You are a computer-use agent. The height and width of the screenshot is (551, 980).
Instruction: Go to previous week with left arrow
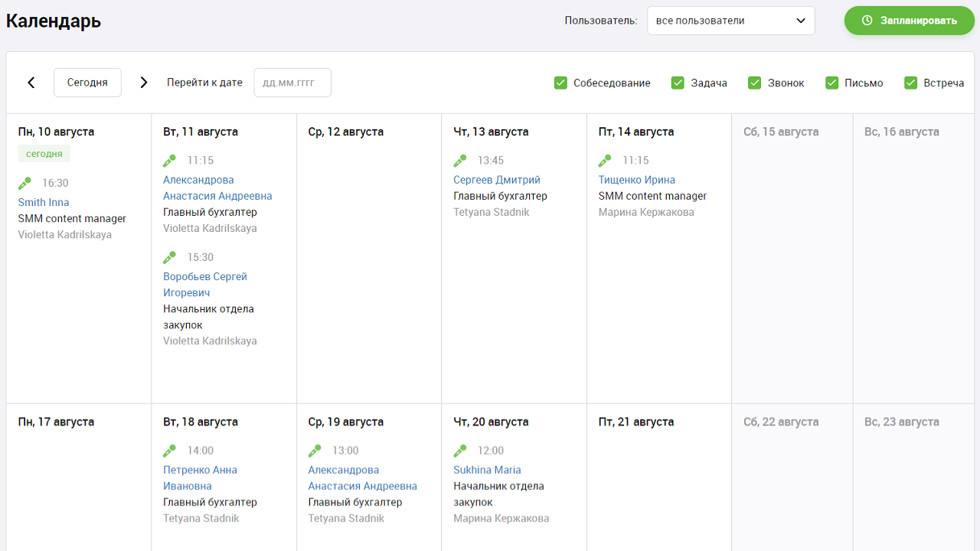(31, 83)
